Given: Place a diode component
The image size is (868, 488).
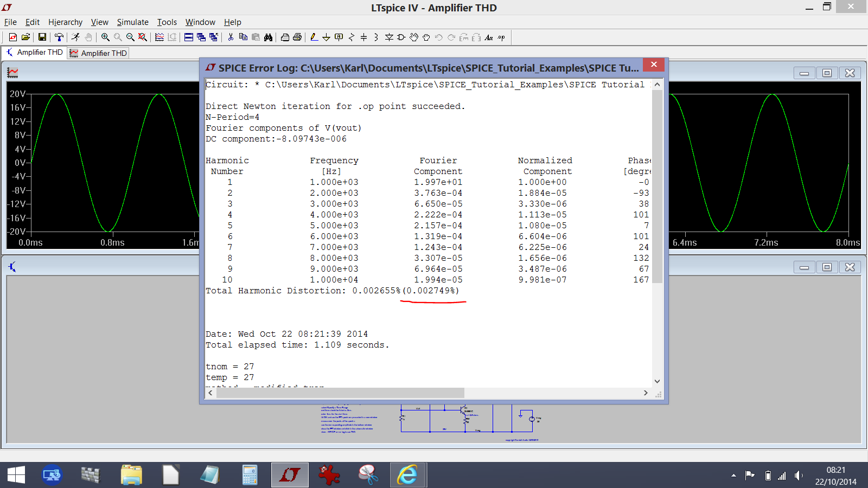Looking at the screenshot, I should [389, 37].
